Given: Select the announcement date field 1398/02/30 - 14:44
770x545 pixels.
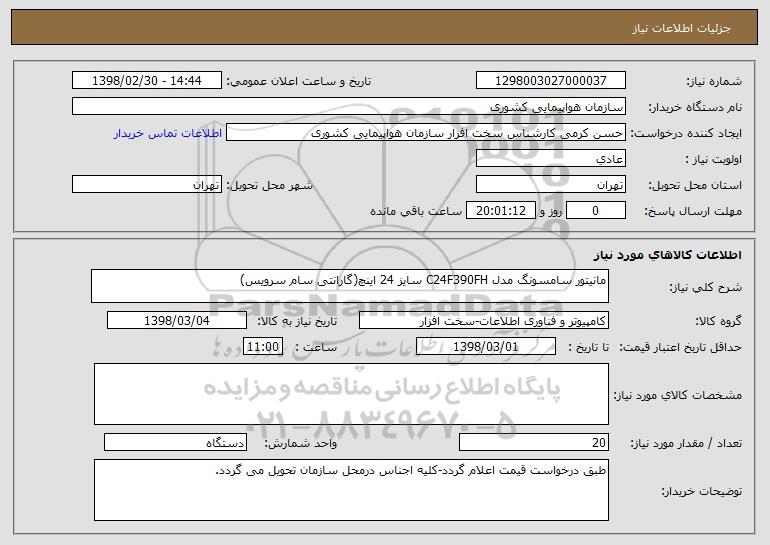Looking at the screenshot, I should [147, 81].
